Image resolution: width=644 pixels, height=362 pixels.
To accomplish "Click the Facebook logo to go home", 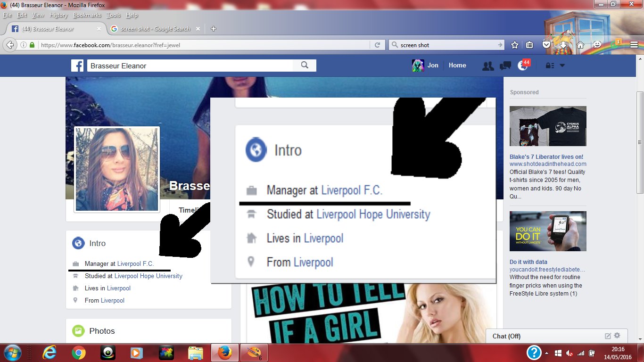I will point(77,65).
